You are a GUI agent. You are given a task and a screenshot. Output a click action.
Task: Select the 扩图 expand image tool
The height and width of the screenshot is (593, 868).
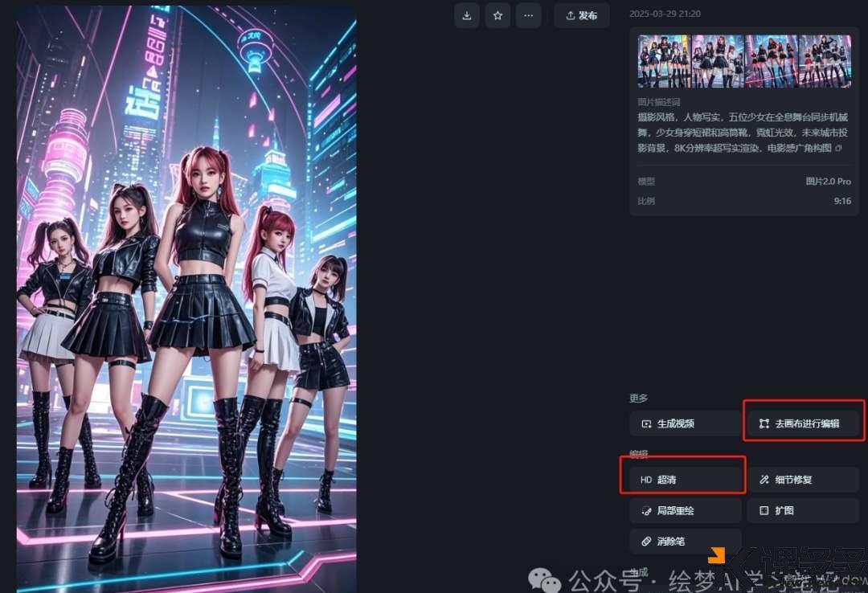[x=803, y=510]
